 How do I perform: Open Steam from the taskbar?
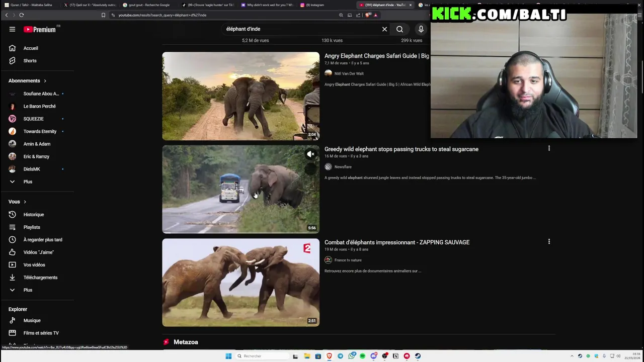point(418,356)
